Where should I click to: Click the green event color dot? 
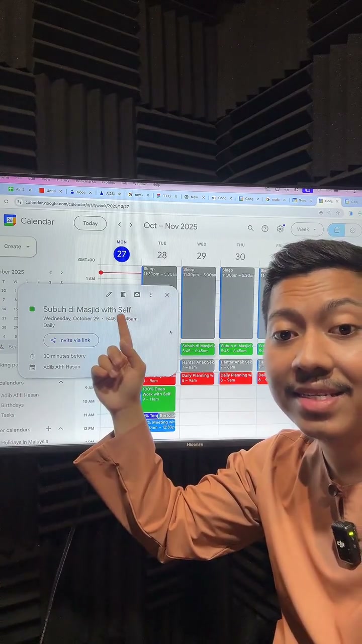(x=32, y=309)
